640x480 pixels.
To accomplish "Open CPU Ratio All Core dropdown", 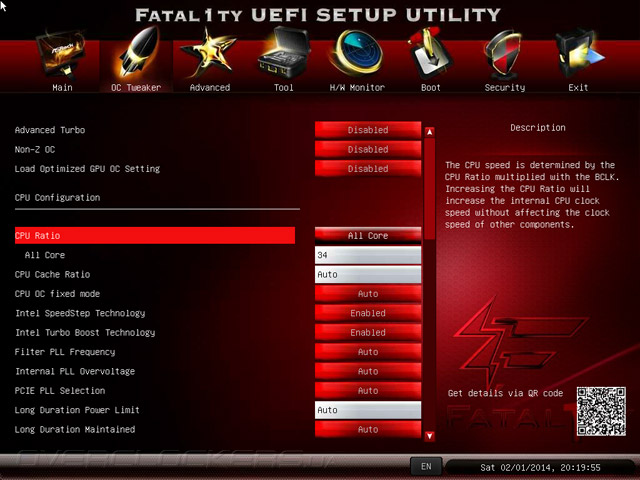I will tap(368, 236).
